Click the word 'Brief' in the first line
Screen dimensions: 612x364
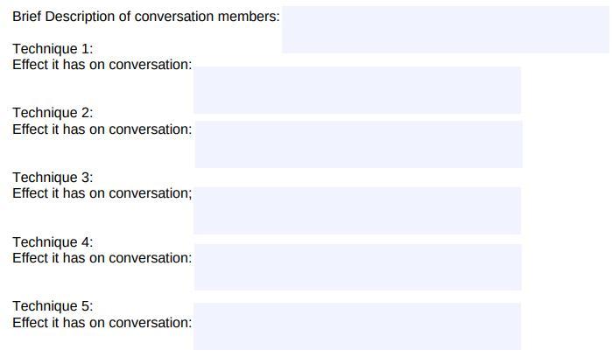coord(26,17)
